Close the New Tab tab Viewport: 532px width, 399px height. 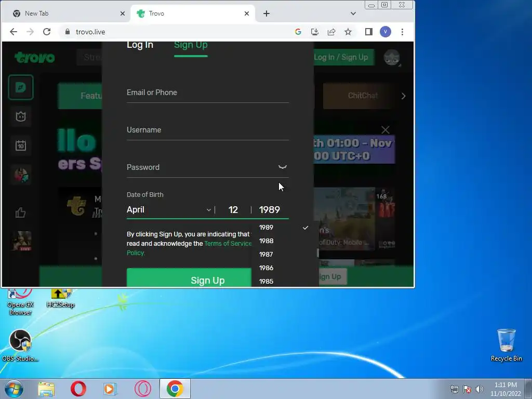point(123,14)
